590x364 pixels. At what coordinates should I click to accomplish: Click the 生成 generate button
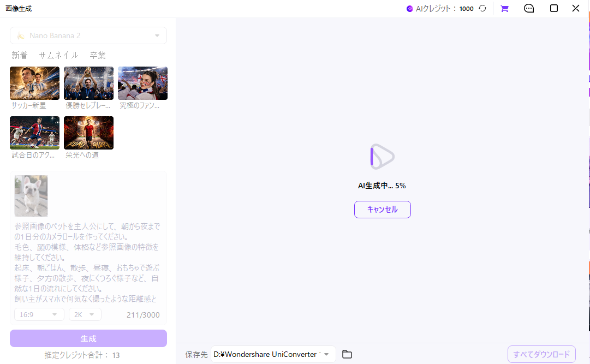tap(88, 338)
